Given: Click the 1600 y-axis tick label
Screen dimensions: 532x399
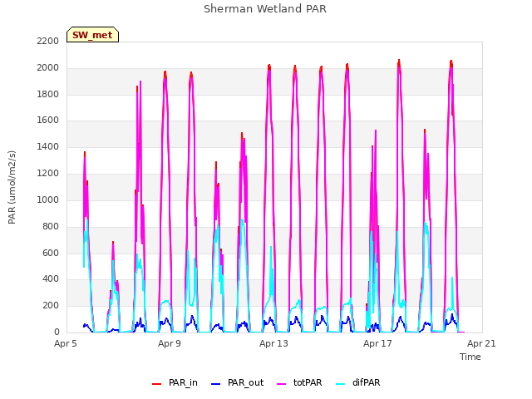Looking at the screenshot, I should point(48,120).
